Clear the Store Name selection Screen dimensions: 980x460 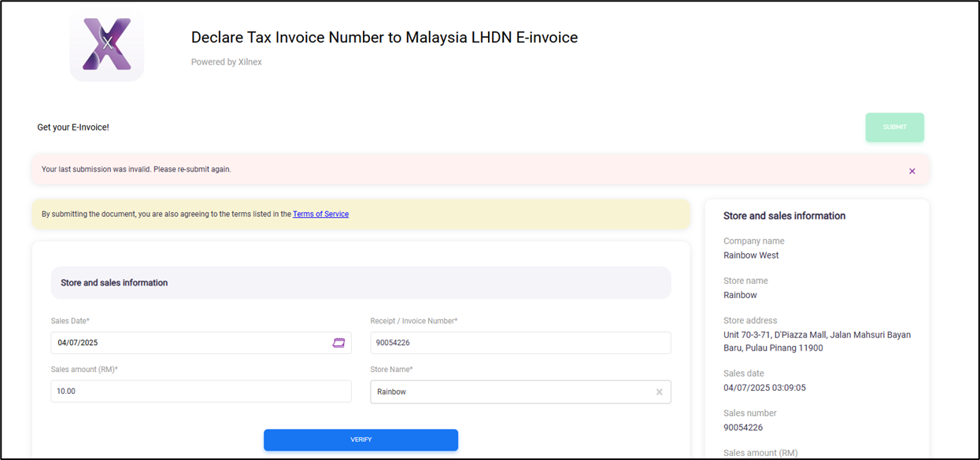tap(659, 392)
